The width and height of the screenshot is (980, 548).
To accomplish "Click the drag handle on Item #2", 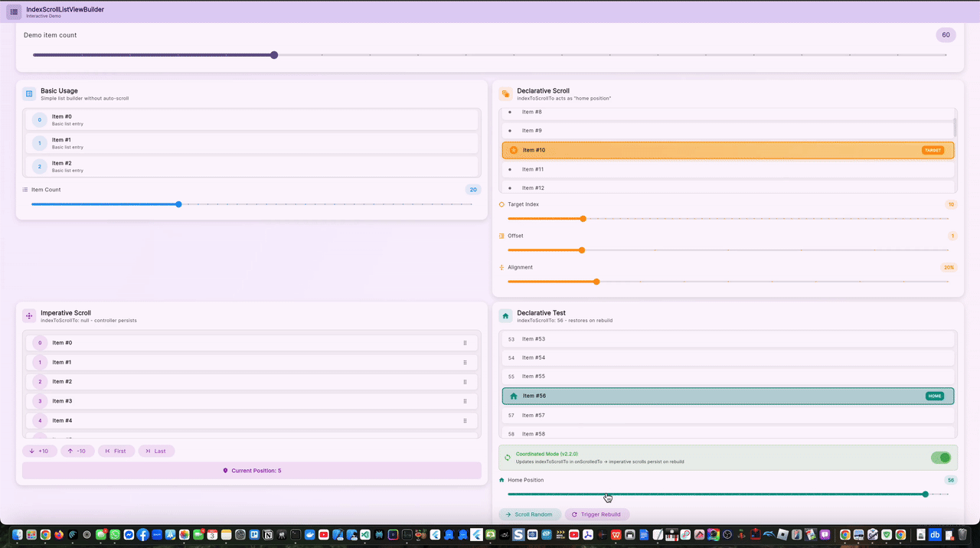I will click(465, 381).
